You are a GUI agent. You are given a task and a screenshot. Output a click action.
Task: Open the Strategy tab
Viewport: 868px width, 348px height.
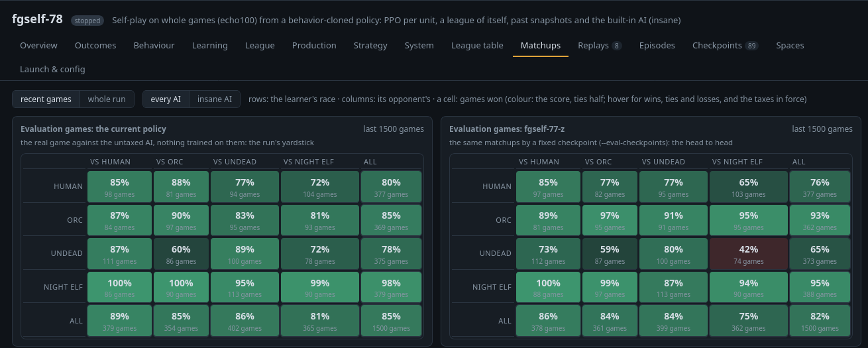(x=370, y=46)
